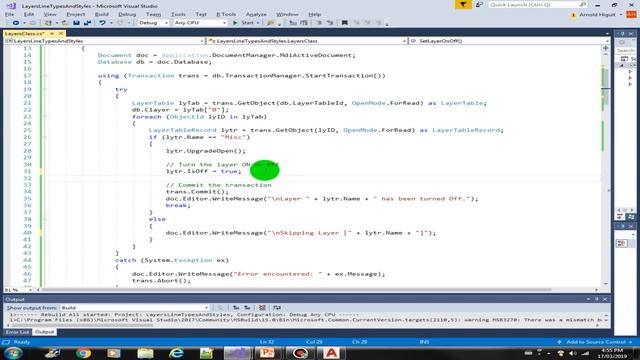Open AutoCAD from the taskbar

[331, 353]
